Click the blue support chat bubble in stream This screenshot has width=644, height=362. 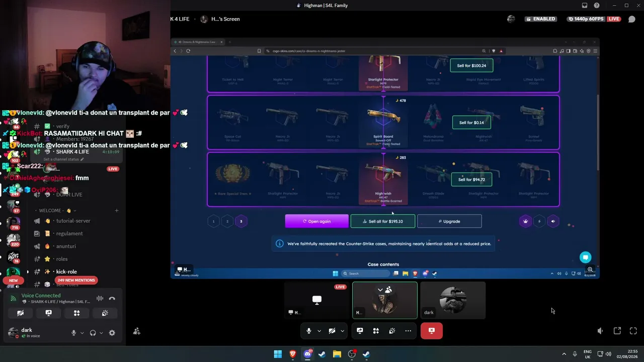(x=585, y=257)
